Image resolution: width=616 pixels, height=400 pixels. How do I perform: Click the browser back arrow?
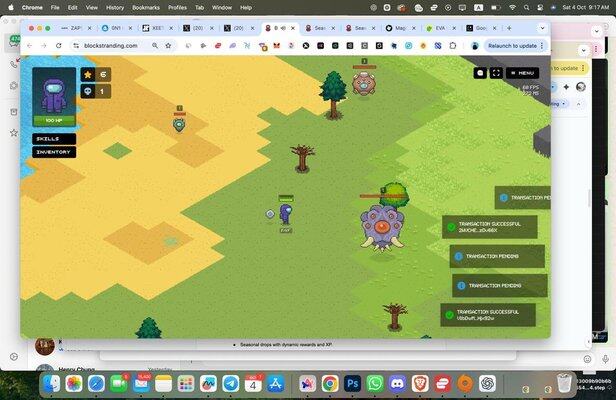pyautogui.click(x=29, y=45)
